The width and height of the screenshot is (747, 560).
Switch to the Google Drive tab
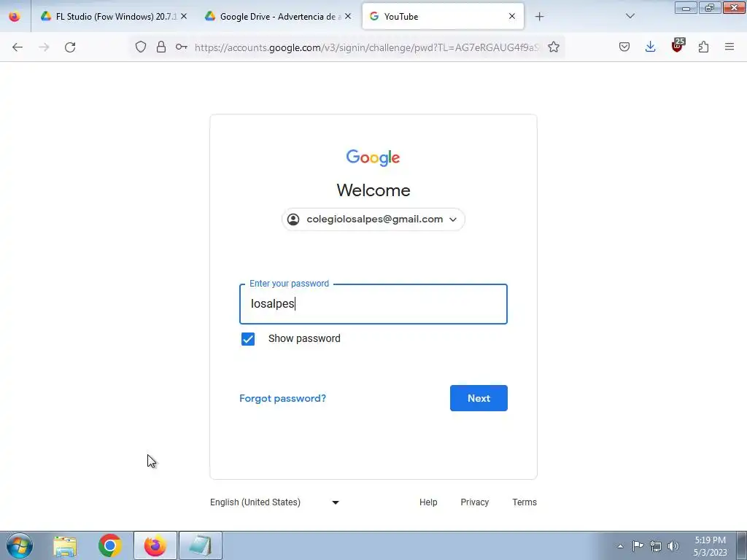pos(278,17)
